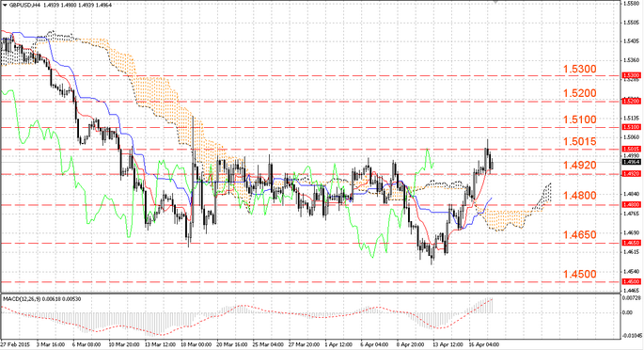
Task: Select the red 1.5200 price tag
Action: (631, 101)
